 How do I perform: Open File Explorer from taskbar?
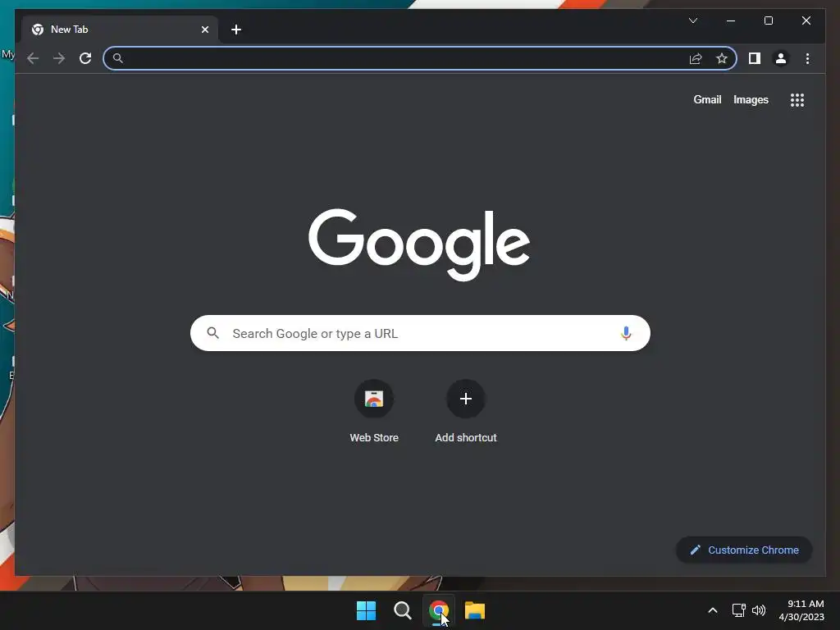[475, 610]
